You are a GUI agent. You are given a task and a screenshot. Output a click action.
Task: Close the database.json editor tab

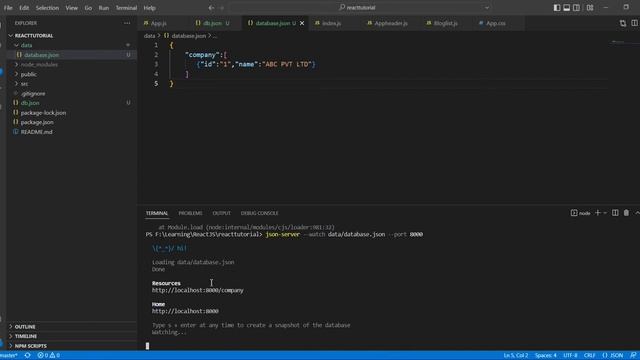pyautogui.click(x=302, y=23)
